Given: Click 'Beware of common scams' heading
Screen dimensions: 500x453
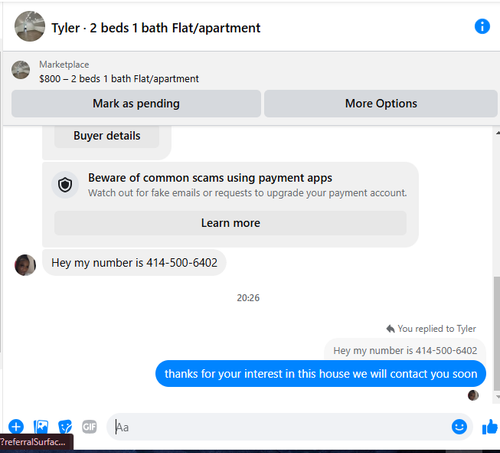Looking at the screenshot, I should pos(210,178).
